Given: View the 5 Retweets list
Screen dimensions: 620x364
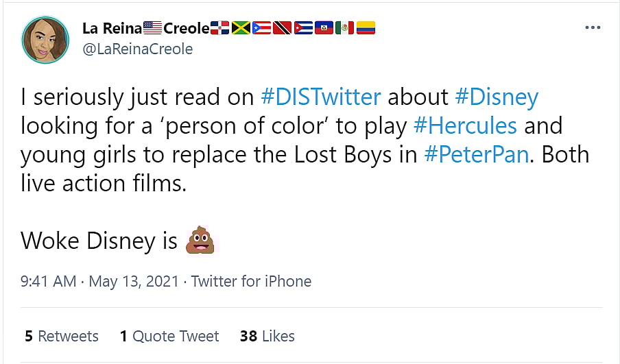Looking at the screenshot, I should click(62, 336).
